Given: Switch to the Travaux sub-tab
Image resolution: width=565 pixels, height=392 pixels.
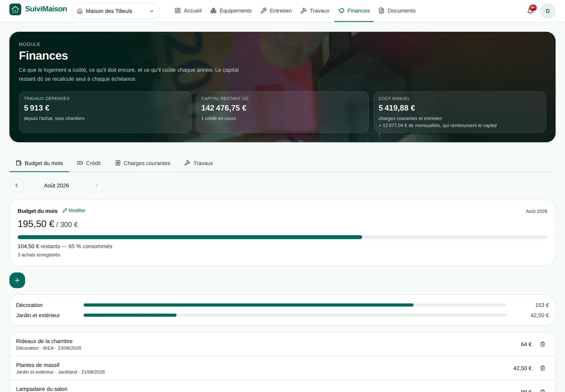Looking at the screenshot, I should pos(199,163).
